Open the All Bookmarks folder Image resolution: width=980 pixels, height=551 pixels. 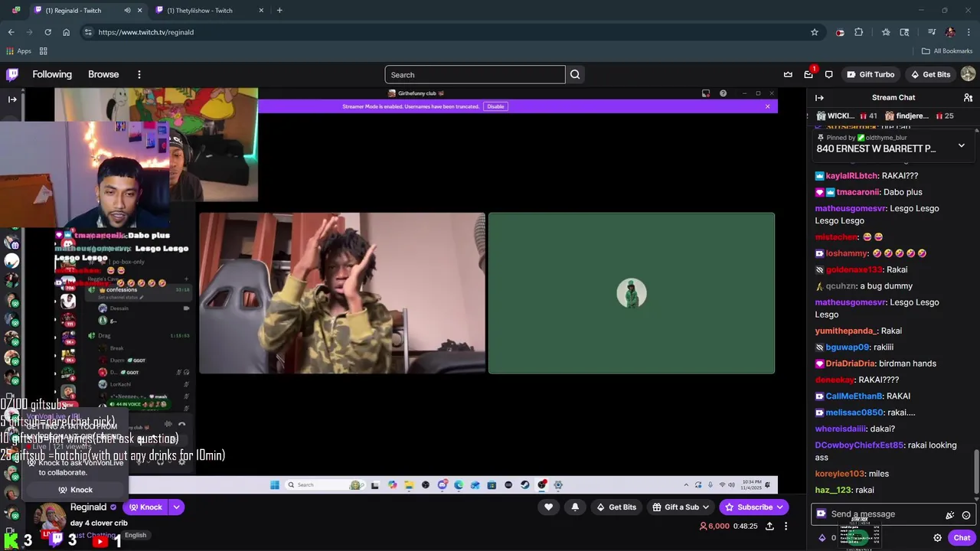point(947,51)
